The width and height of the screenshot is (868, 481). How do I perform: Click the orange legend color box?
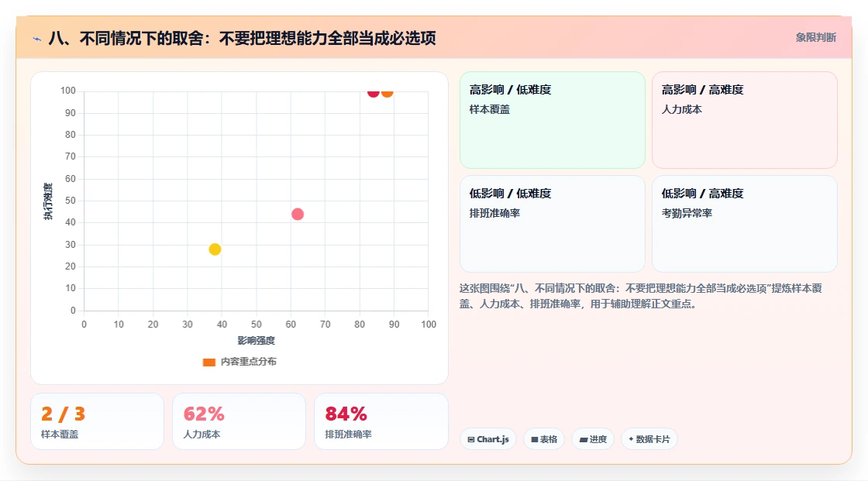pyautogui.click(x=208, y=362)
